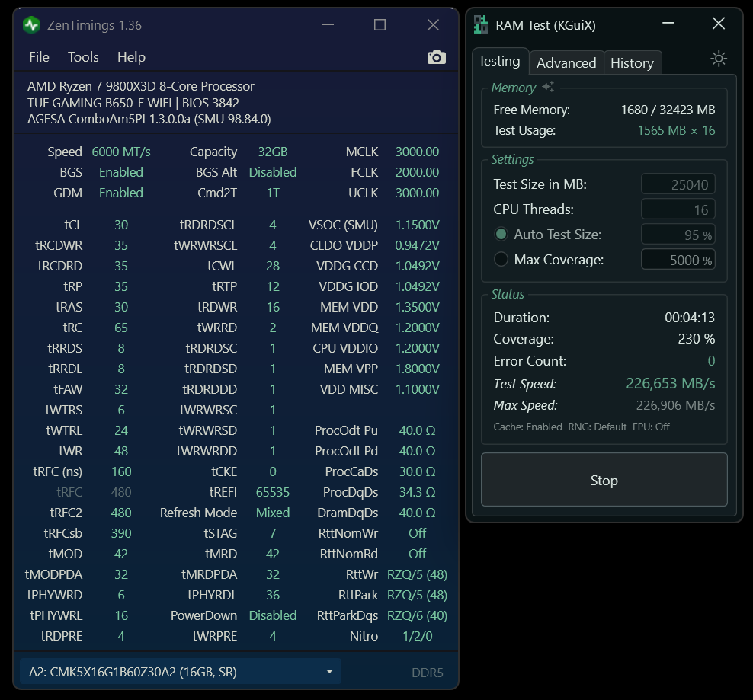Click the Coverage value 230 %
The image size is (753, 700).
(697, 339)
